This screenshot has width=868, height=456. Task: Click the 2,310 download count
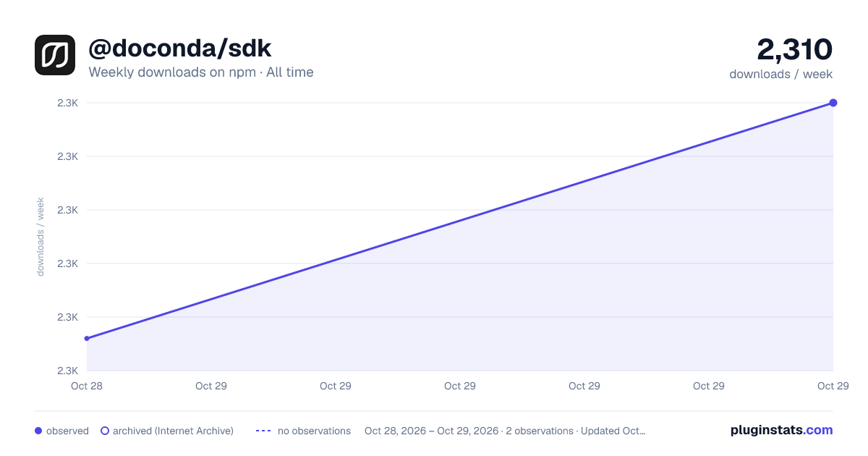(794, 49)
